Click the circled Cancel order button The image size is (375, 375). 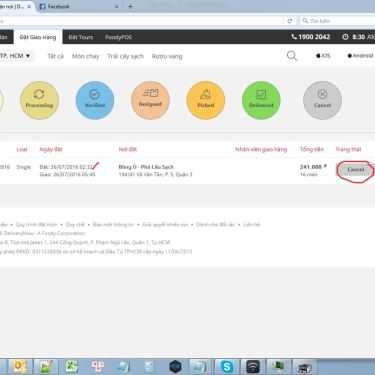click(x=356, y=170)
